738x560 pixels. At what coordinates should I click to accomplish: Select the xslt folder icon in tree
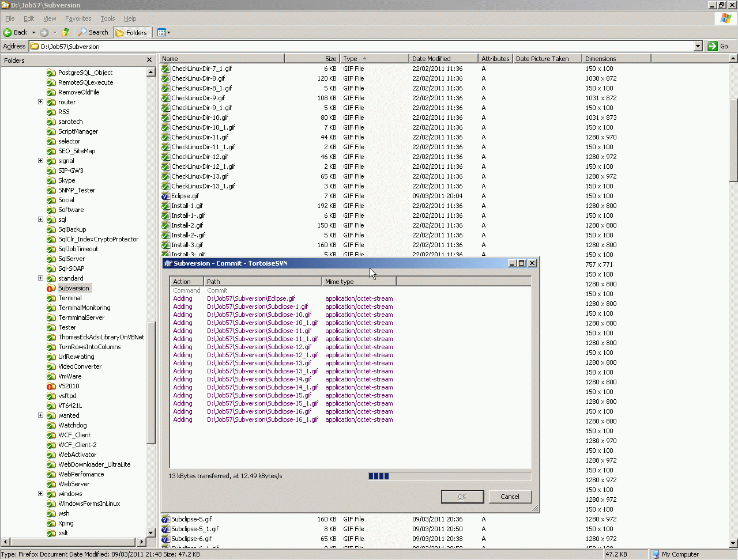pos(51,533)
